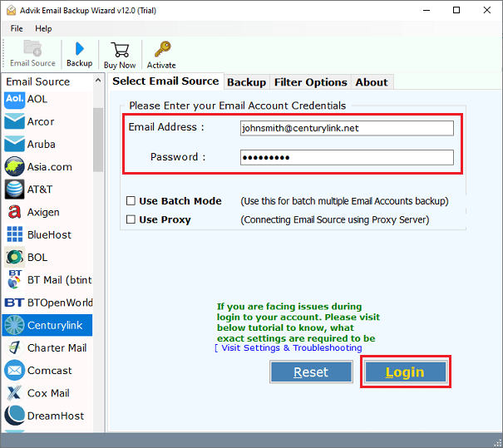Select Arcor in the source list
Image resolution: width=503 pixels, height=448 pixels.
click(41, 122)
